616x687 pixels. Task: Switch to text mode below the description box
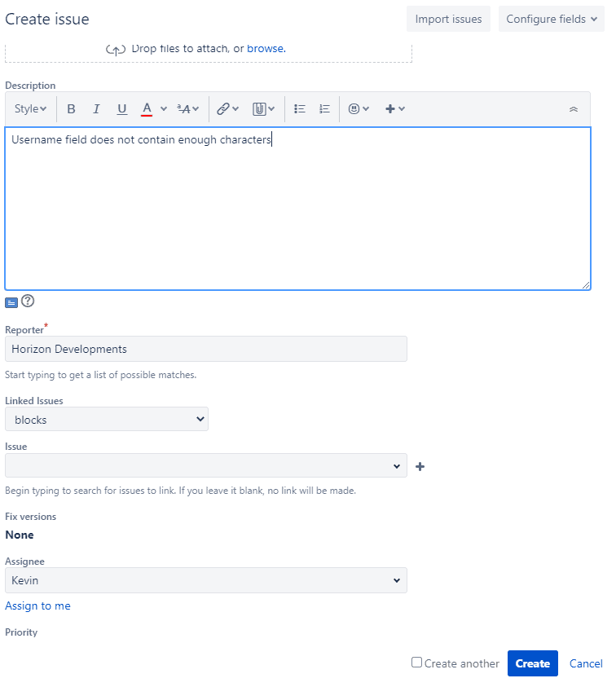[11, 302]
